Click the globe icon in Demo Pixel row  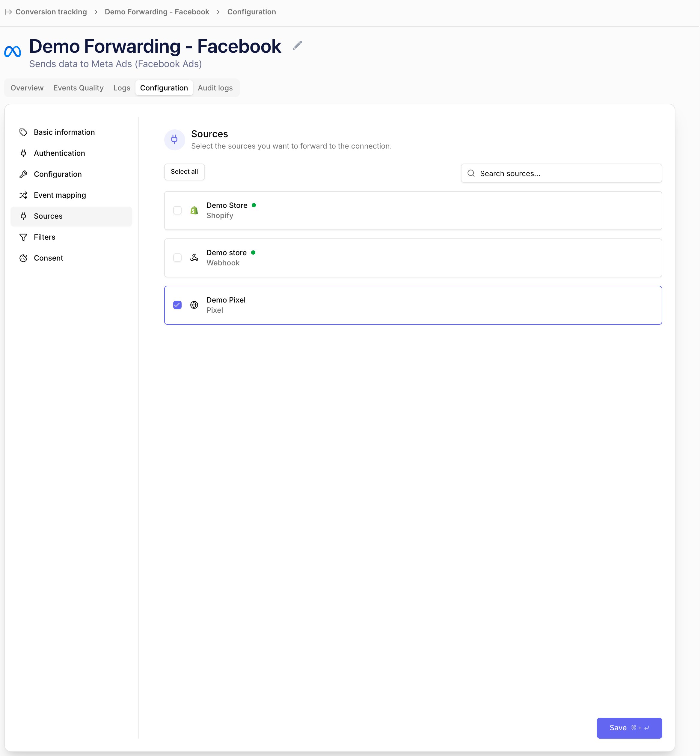[x=194, y=305]
